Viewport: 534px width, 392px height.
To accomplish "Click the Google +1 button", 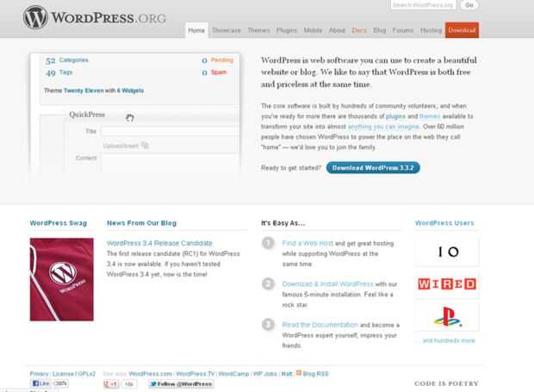I will pos(111,384).
